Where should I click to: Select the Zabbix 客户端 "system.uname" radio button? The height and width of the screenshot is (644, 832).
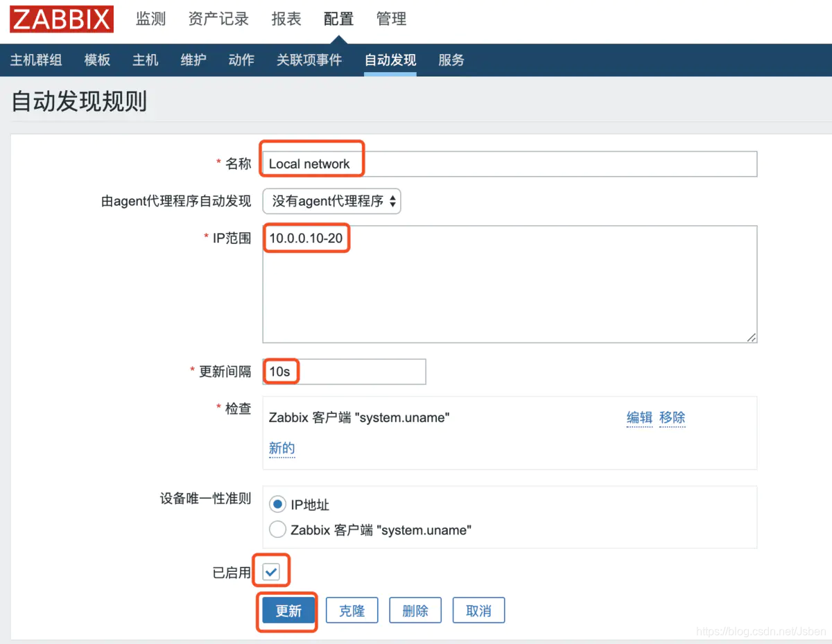[278, 530]
